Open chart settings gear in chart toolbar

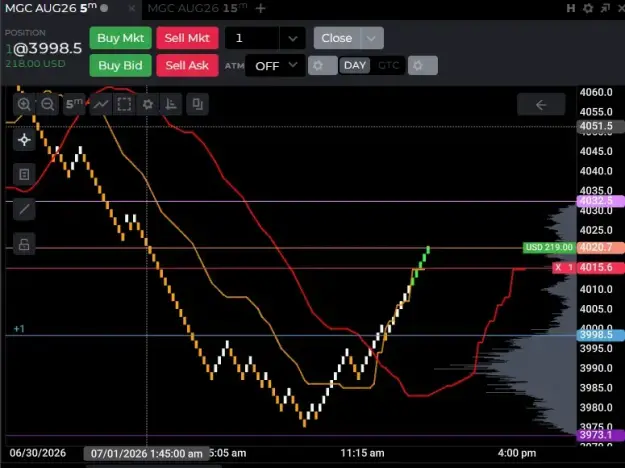[x=147, y=104]
